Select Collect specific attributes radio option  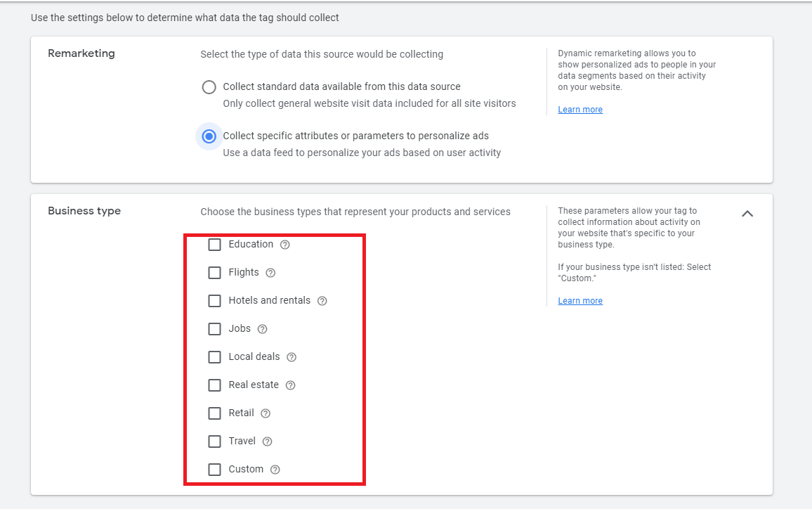209,136
